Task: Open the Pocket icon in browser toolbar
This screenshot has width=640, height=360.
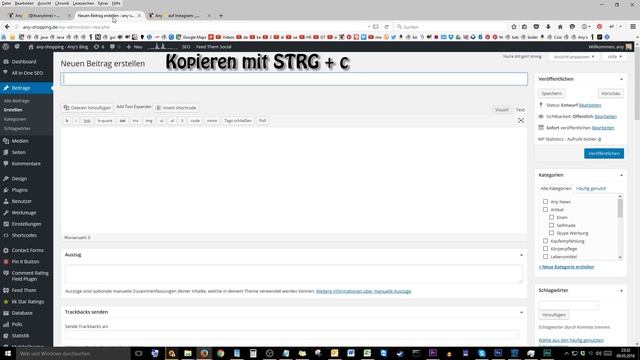Action: (x=536, y=27)
